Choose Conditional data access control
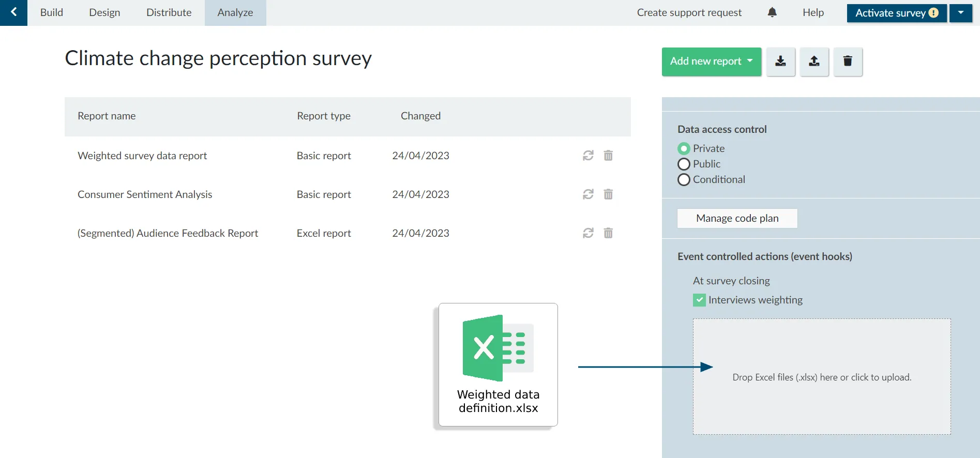 pyautogui.click(x=684, y=180)
